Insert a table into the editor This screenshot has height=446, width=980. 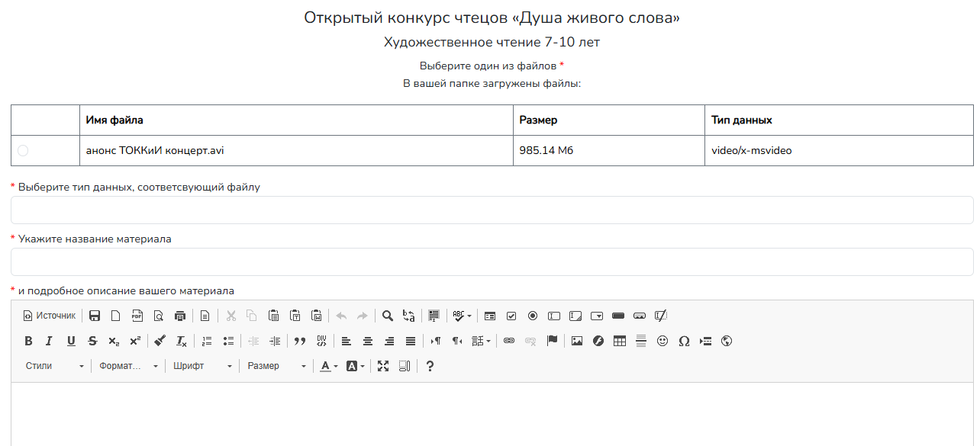pos(620,341)
